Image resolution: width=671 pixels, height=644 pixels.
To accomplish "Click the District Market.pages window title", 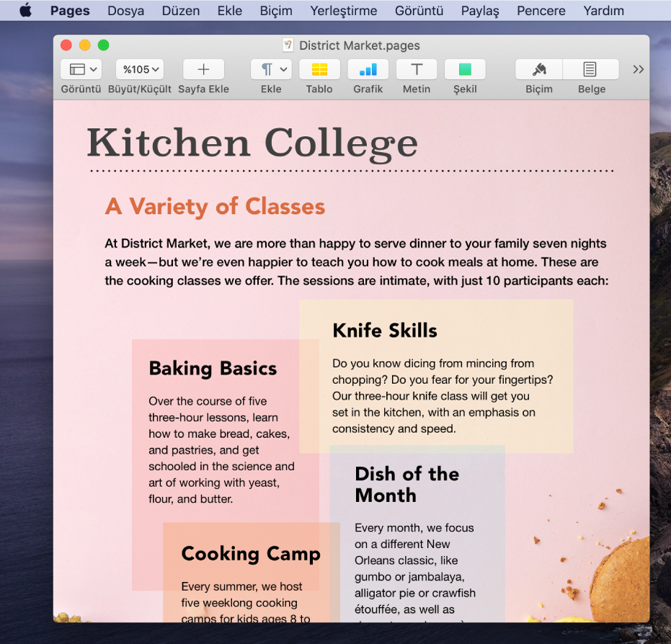I will [359, 45].
